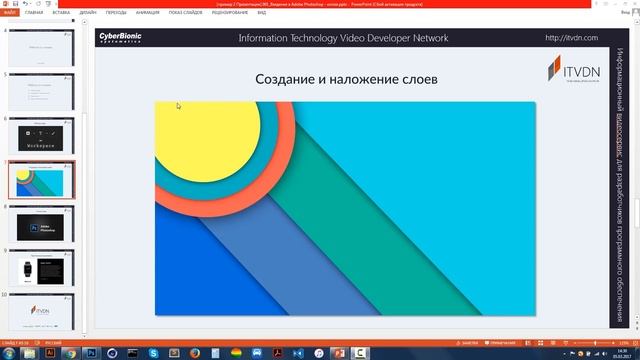Switch to Normal view status bar icon
This screenshot has height=360, width=640.
point(528,343)
